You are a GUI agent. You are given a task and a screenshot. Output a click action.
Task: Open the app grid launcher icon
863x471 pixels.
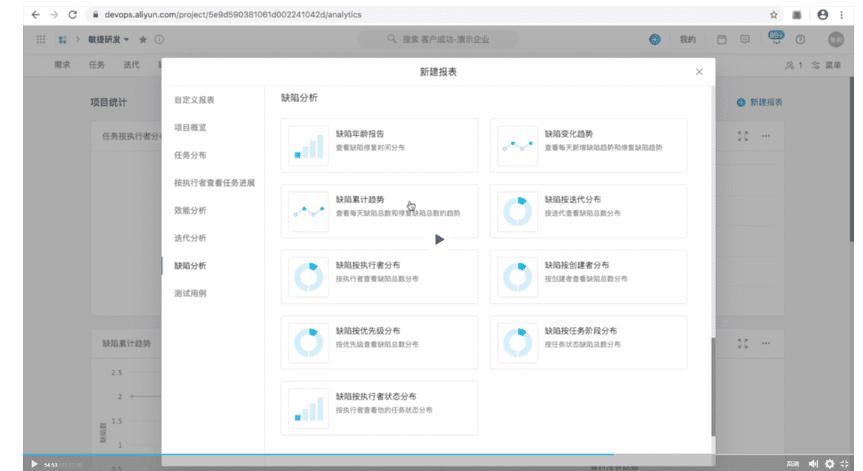[x=41, y=40]
